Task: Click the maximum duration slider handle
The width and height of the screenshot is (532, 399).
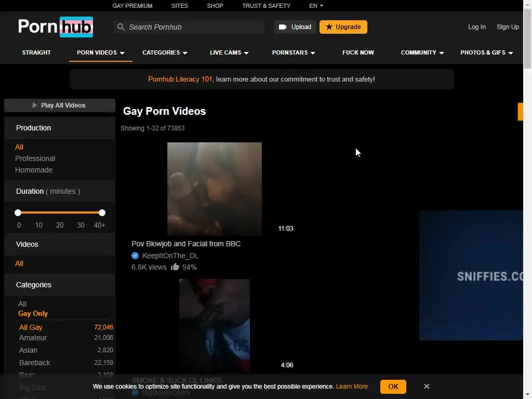Action: [102, 212]
